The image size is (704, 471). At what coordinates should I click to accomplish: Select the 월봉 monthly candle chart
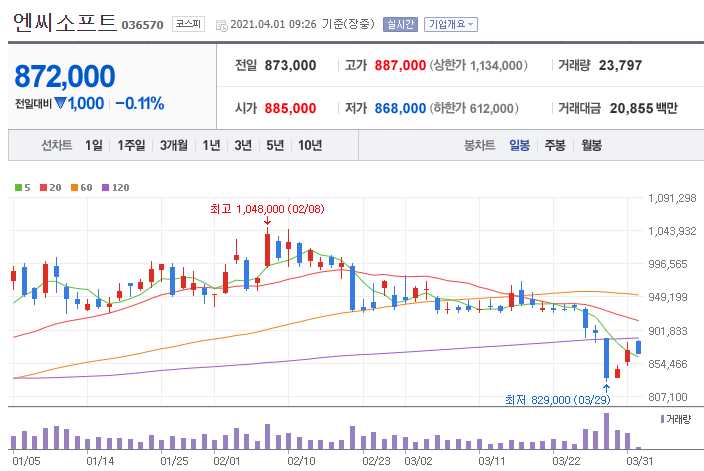click(591, 145)
